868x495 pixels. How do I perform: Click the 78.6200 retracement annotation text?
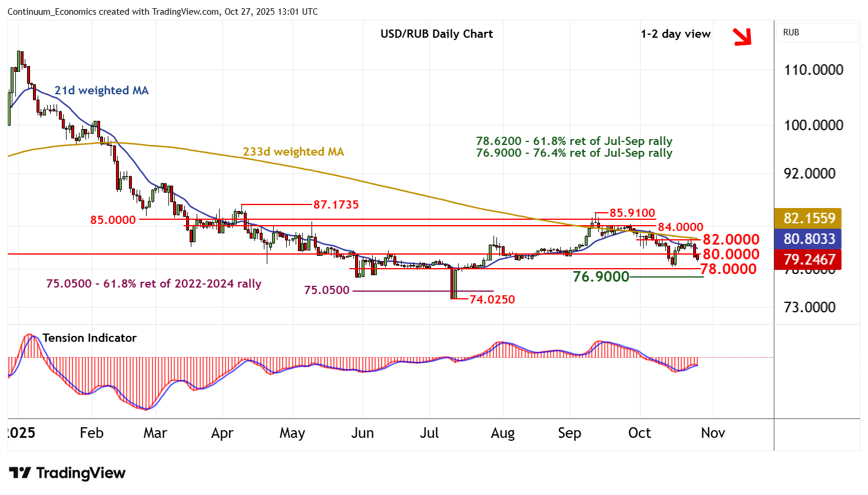[574, 141]
